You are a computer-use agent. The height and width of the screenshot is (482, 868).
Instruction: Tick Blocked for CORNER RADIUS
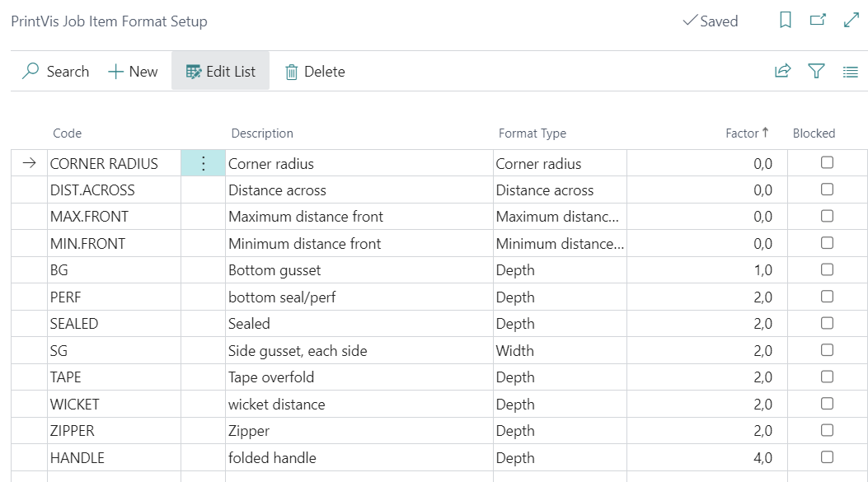827,162
